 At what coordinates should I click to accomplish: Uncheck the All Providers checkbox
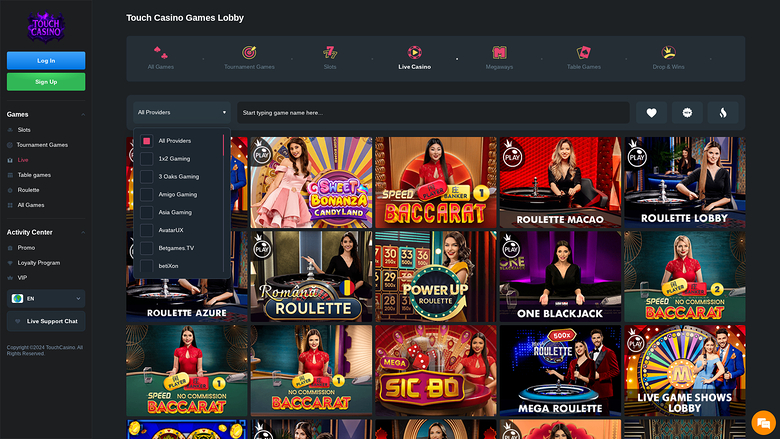pos(146,141)
